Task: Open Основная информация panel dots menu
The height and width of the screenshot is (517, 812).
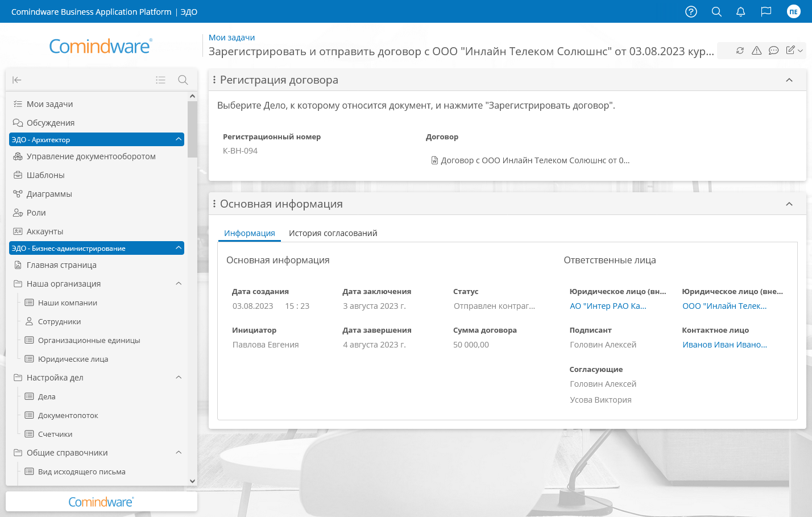Action: tap(214, 204)
